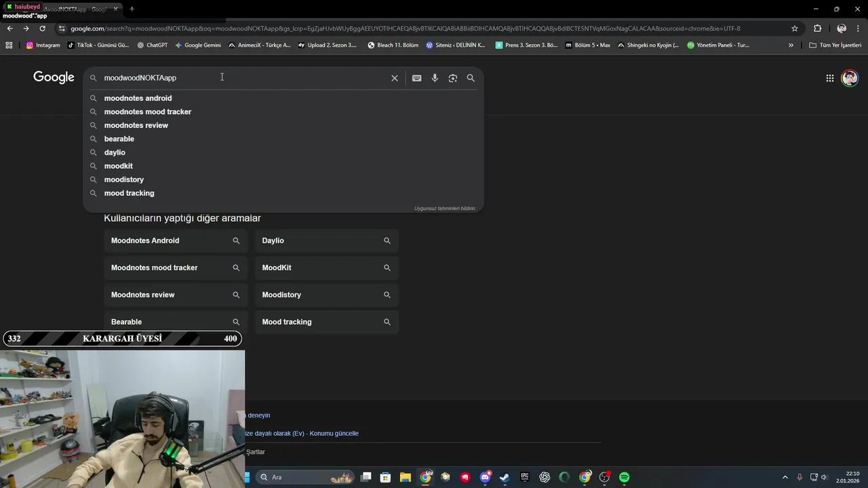Select suggestion 'moodnotes review'
The image size is (868, 488).
[283, 125]
